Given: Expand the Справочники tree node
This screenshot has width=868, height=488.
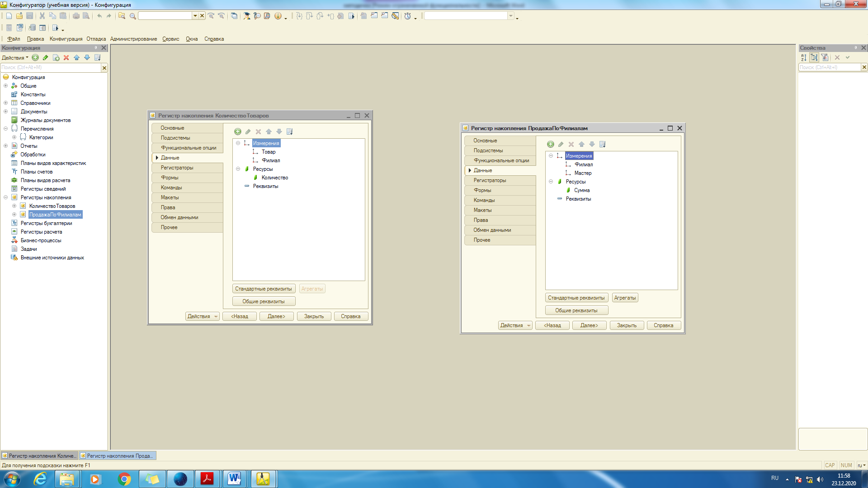Looking at the screenshot, I should 5,103.
